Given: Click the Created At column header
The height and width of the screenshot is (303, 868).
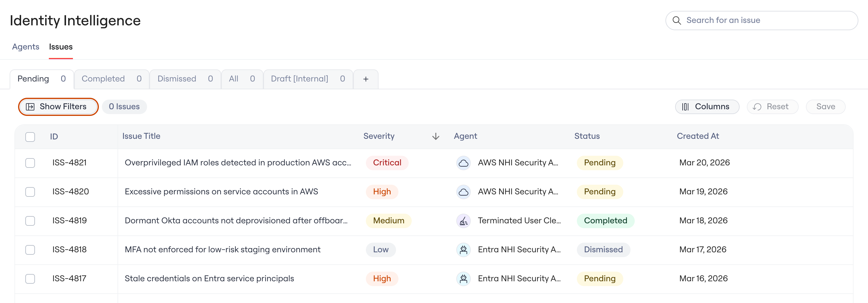Looking at the screenshot, I should click(x=698, y=136).
